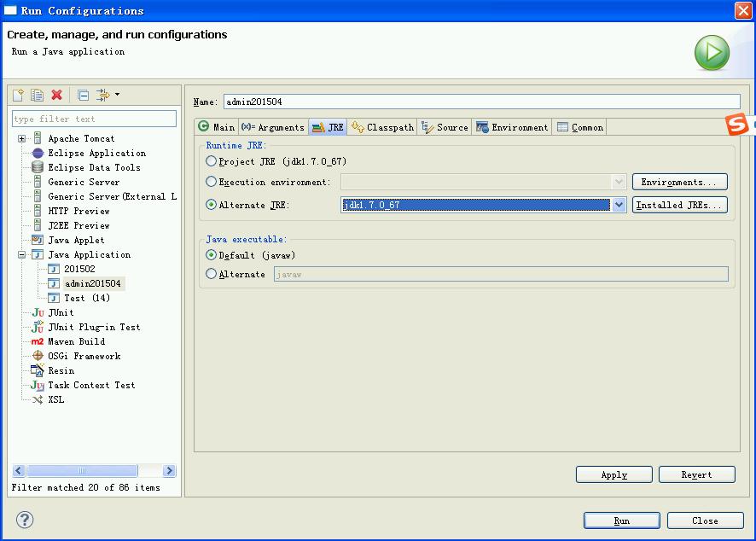This screenshot has width=756, height=541.
Task: Select the Default (javaw) executable option
Action: (211, 254)
